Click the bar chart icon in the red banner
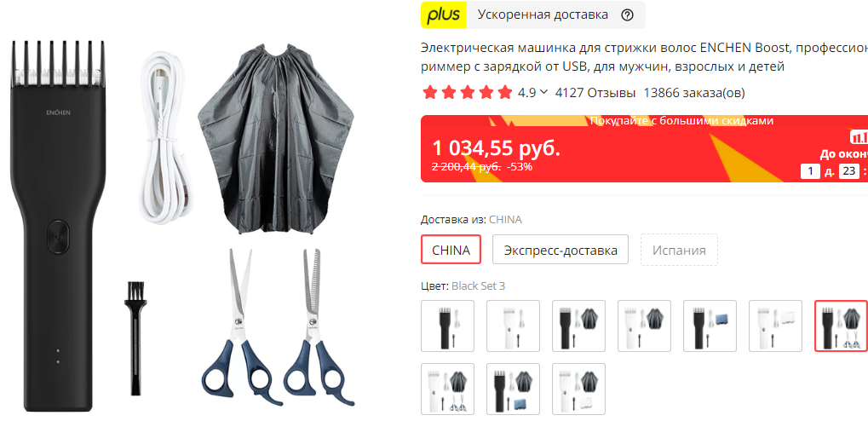868x421 pixels. (859, 137)
